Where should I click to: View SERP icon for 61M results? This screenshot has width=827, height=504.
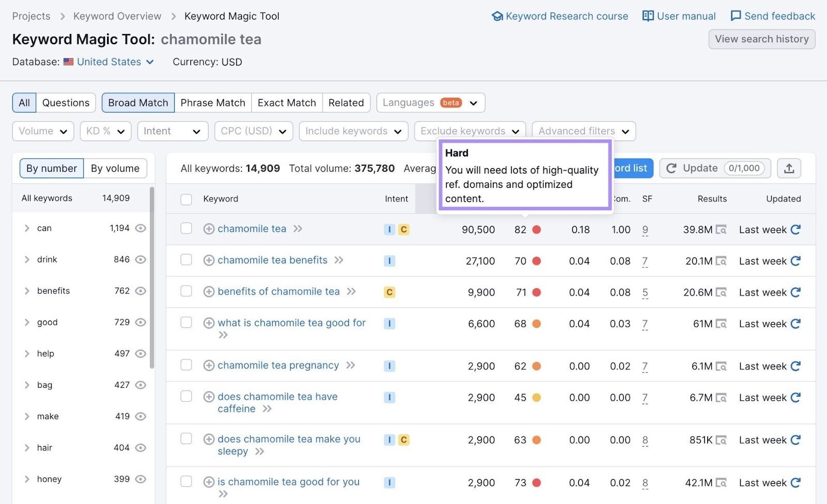[x=721, y=324]
